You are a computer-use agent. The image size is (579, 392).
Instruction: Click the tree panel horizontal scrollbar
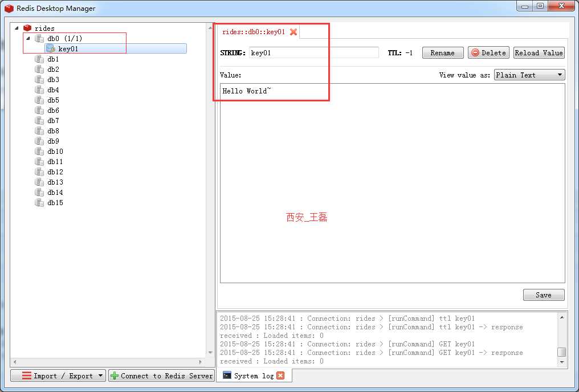[x=107, y=362]
